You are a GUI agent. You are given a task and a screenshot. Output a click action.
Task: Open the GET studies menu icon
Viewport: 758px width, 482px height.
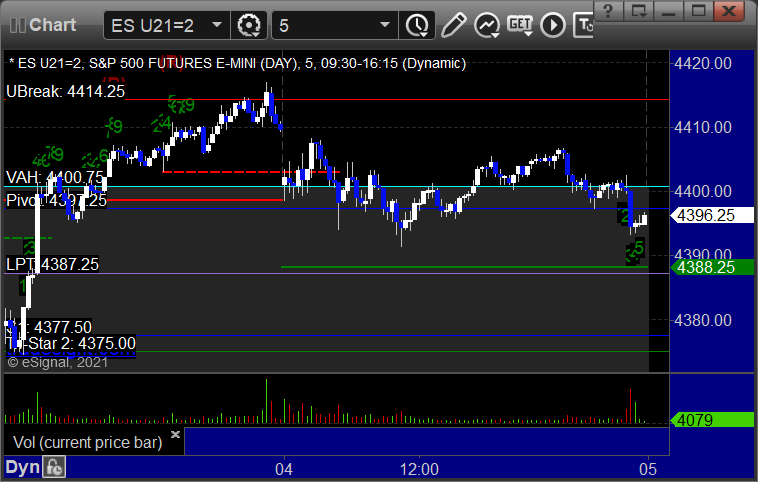(x=520, y=25)
